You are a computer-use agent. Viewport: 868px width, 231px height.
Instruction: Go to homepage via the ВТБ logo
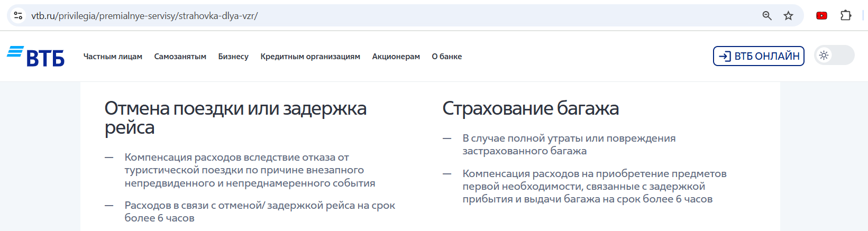(36, 56)
